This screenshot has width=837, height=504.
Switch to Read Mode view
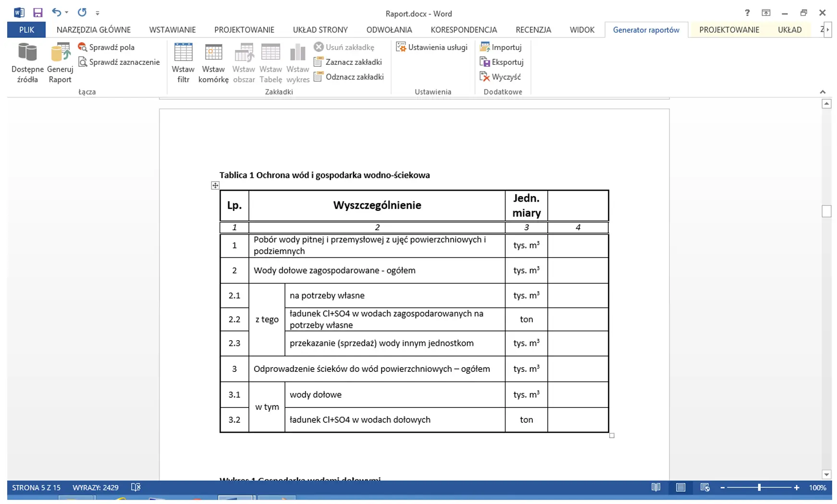tap(656, 487)
